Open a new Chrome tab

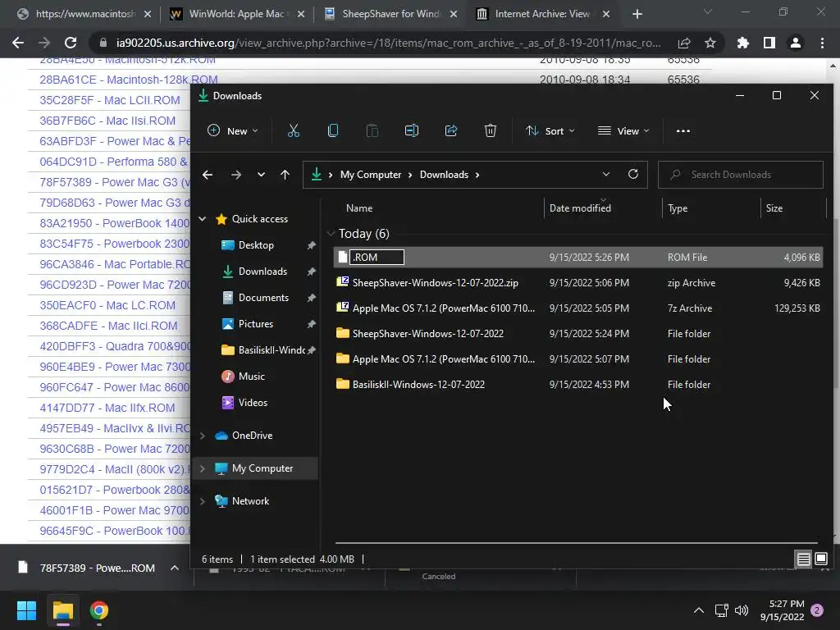[637, 14]
